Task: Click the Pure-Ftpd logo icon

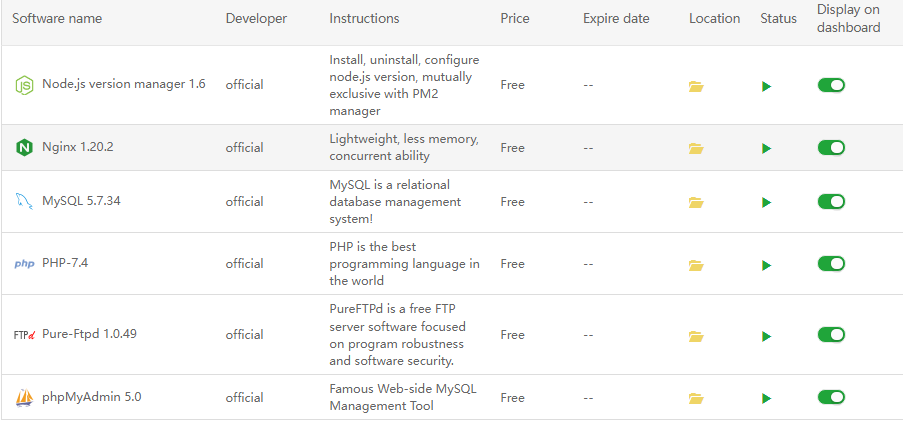Action: [x=24, y=335]
